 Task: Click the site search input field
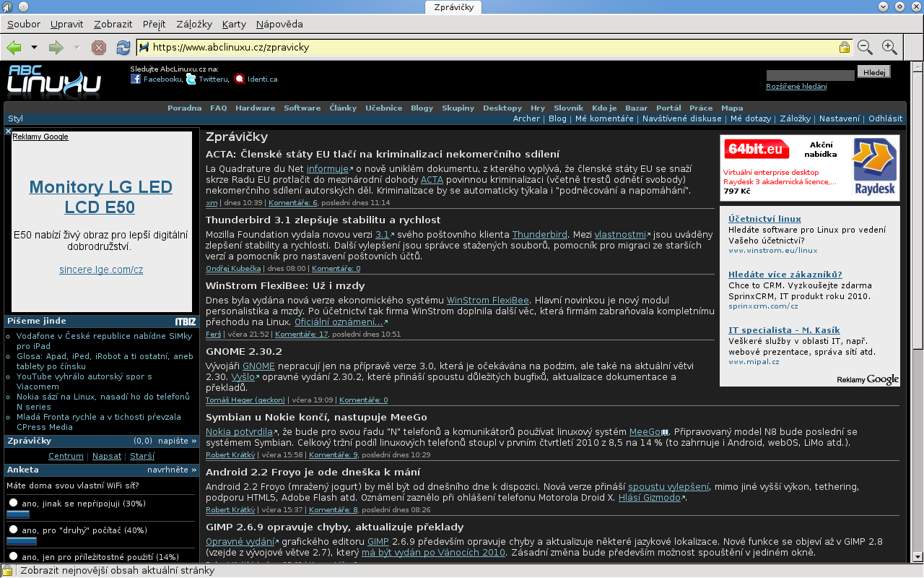click(x=810, y=75)
